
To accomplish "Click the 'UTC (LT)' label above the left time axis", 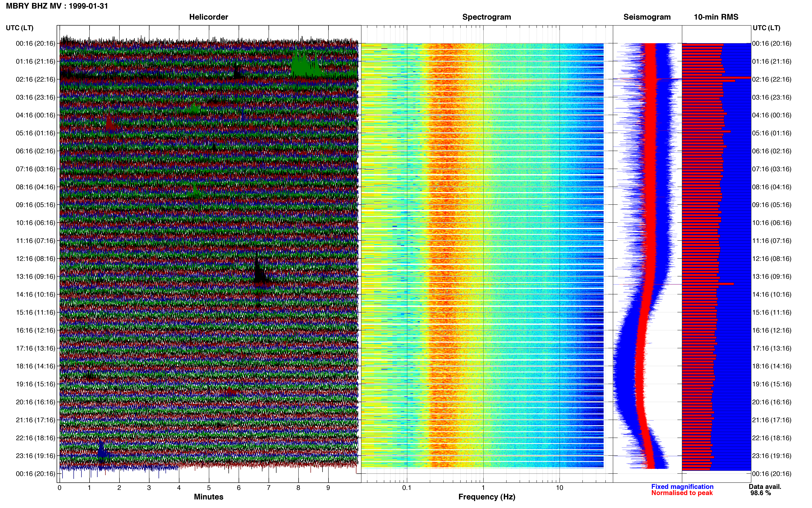I will pyautogui.click(x=20, y=28).
